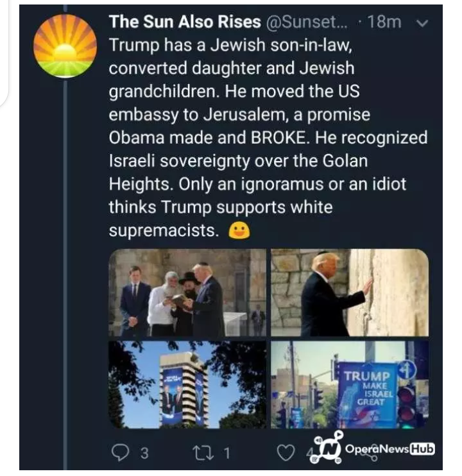
Task: Open Trump Make Israel Great sign photo
Action: [349, 385]
